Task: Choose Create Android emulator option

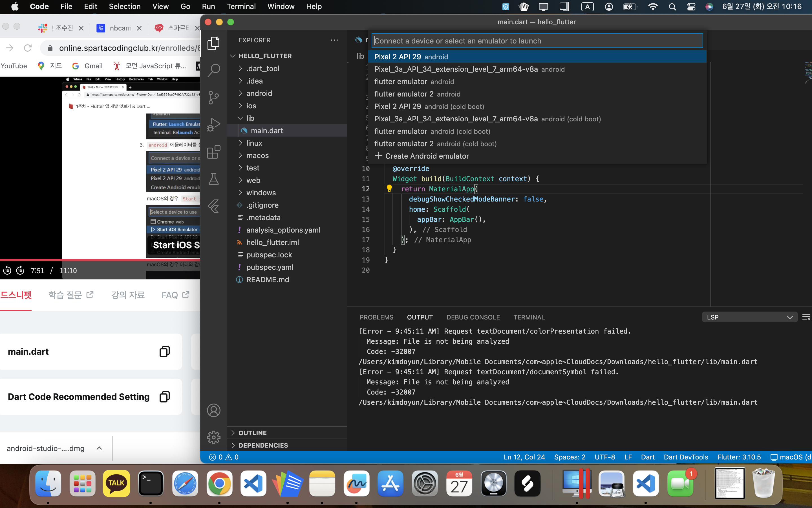Action: pos(537,156)
